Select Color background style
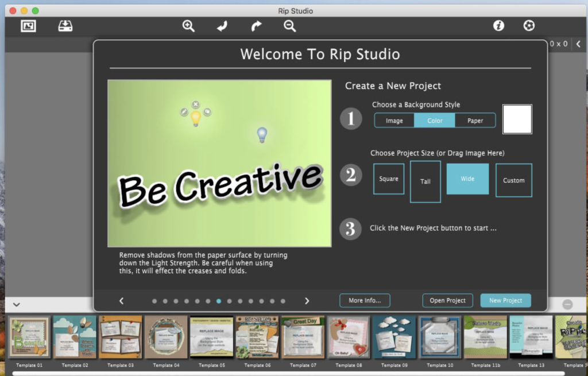 pos(435,121)
